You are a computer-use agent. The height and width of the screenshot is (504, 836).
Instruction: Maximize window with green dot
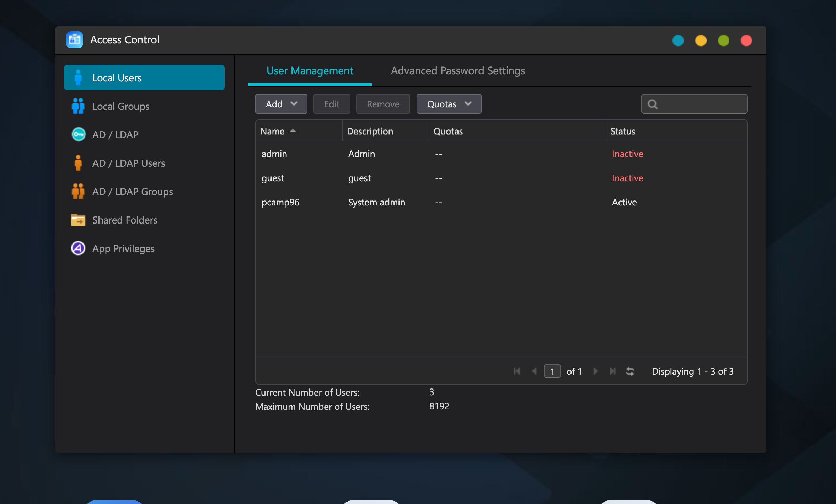point(724,41)
